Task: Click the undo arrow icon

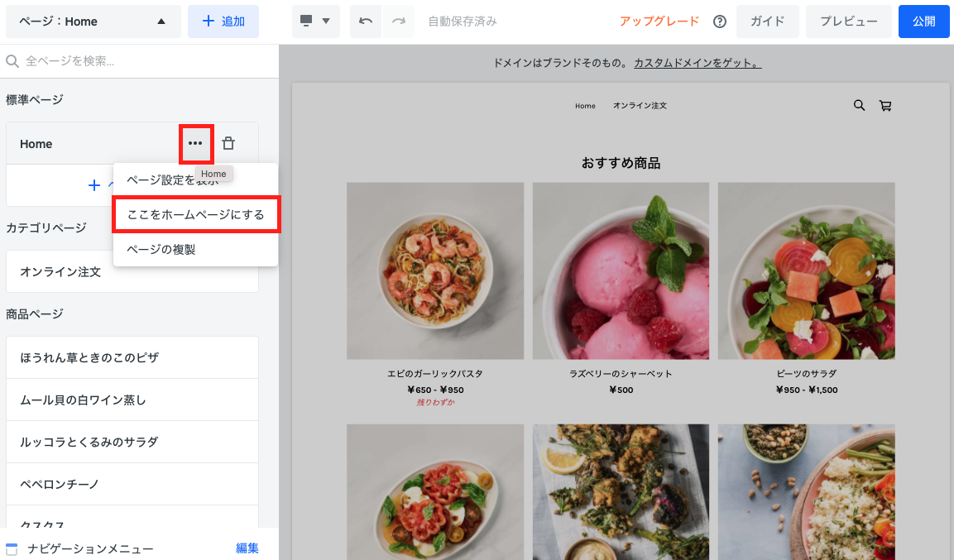Action: pyautogui.click(x=366, y=22)
